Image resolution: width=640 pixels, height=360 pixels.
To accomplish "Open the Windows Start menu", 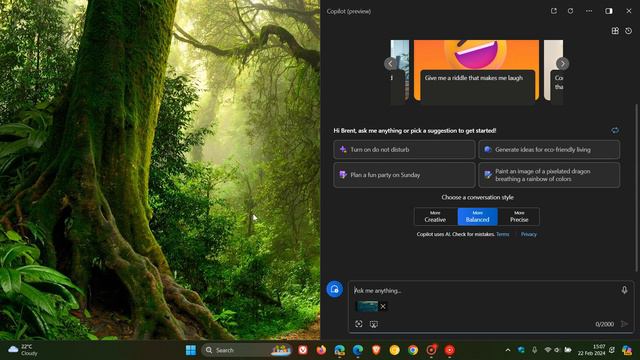I will [x=191, y=350].
